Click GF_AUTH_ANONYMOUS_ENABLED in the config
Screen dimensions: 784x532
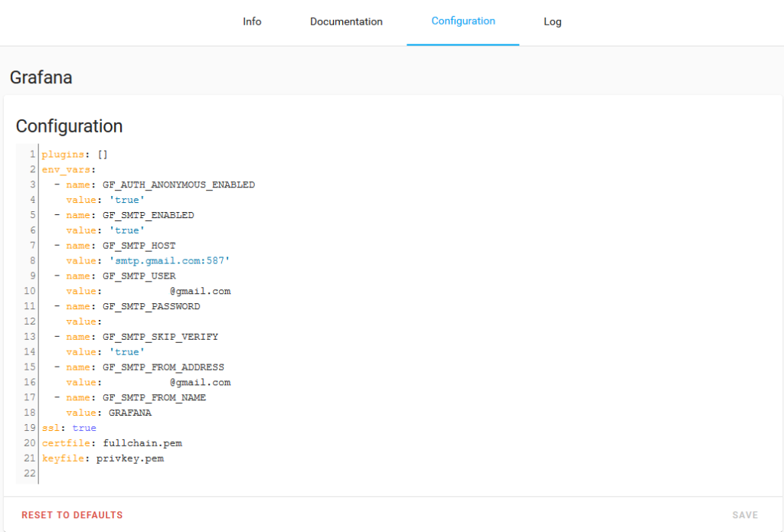[179, 185]
